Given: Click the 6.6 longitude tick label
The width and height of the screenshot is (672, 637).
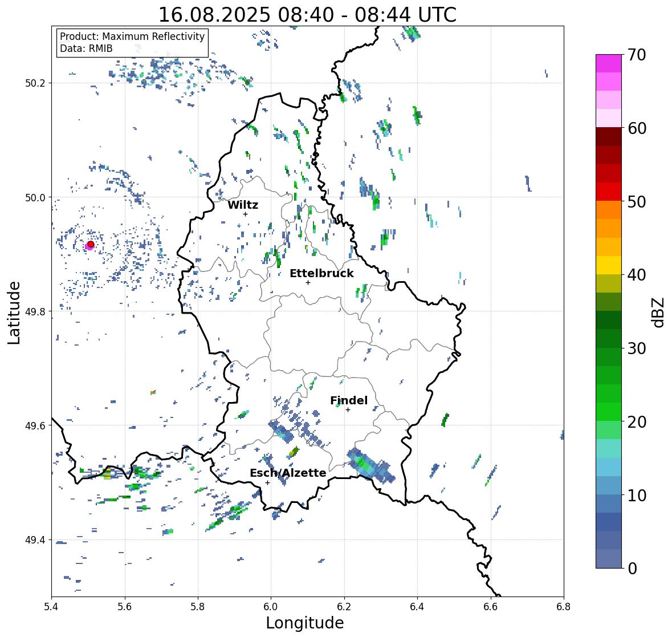Looking at the screenshot, I should tap(491, 607).
